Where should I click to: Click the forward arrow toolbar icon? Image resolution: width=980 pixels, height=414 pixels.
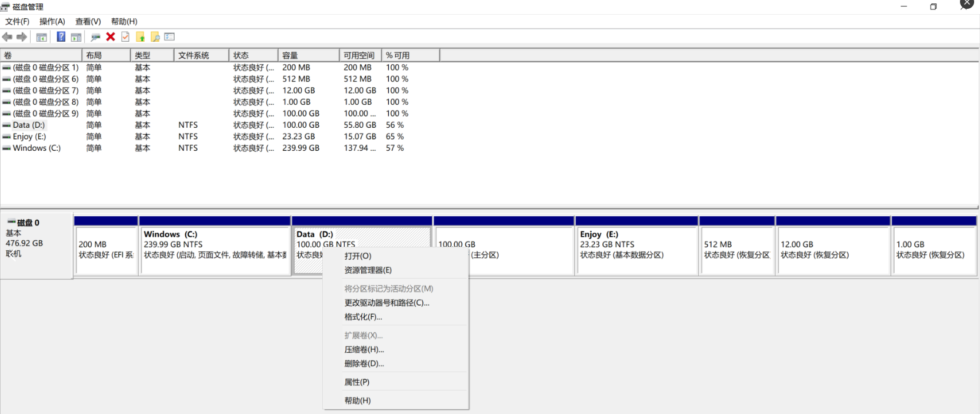point(22,37)
